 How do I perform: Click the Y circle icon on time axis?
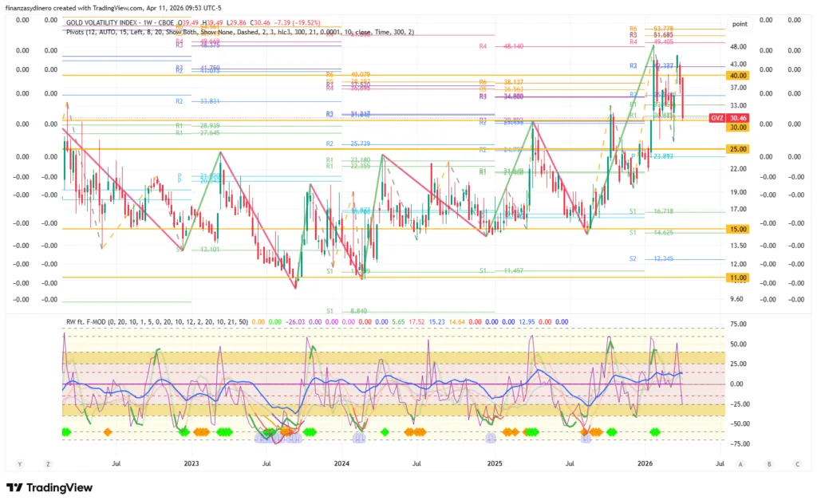(x=20, y=463)
